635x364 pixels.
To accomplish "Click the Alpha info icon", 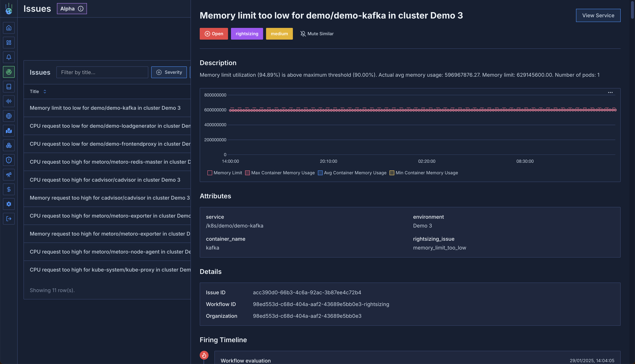I will click(x=81, y=9).
